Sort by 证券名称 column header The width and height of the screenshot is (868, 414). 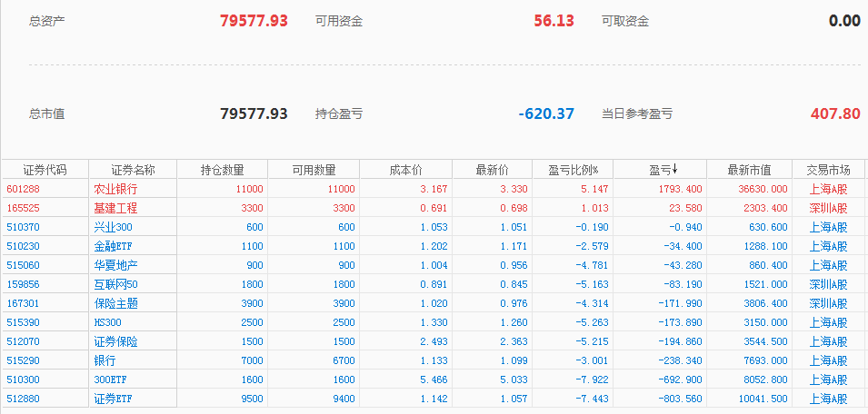click(x=133, y=170)
